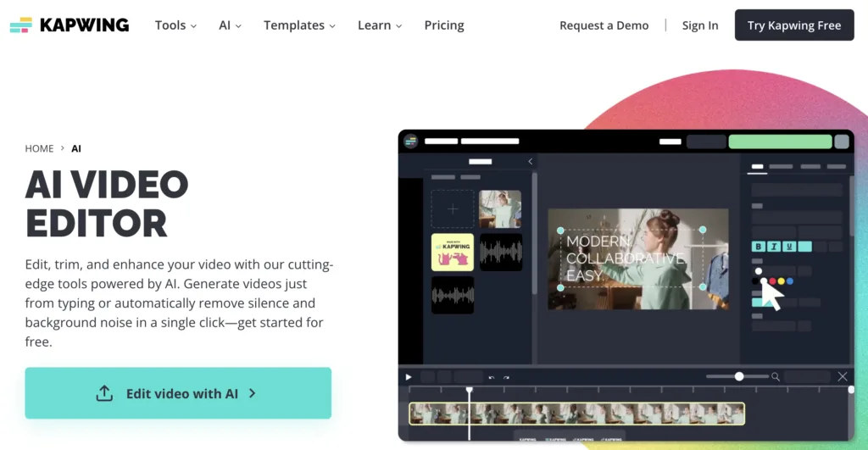868x450 pixels.
Task: Click the Sign In link
Action: point(699,25)
